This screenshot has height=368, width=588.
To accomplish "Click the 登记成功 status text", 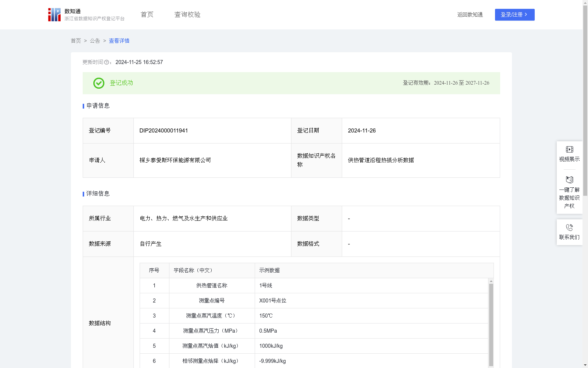I will coord(121,83).
